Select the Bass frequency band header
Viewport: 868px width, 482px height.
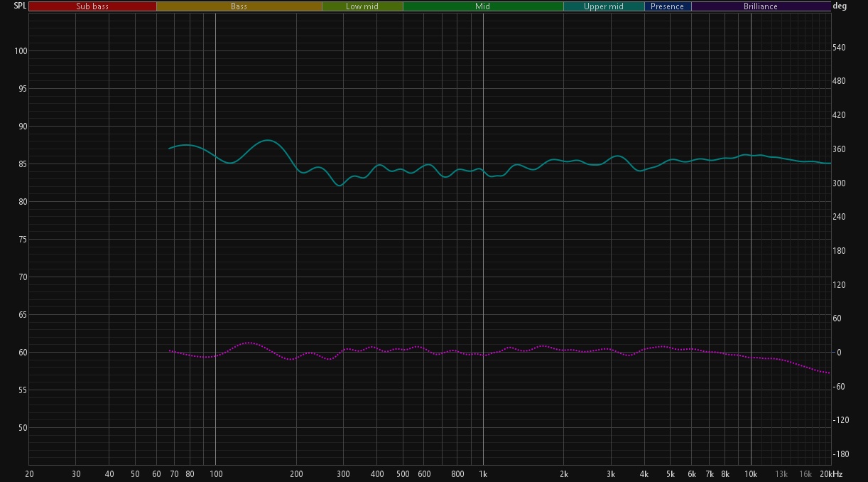(x=239, y=6)
